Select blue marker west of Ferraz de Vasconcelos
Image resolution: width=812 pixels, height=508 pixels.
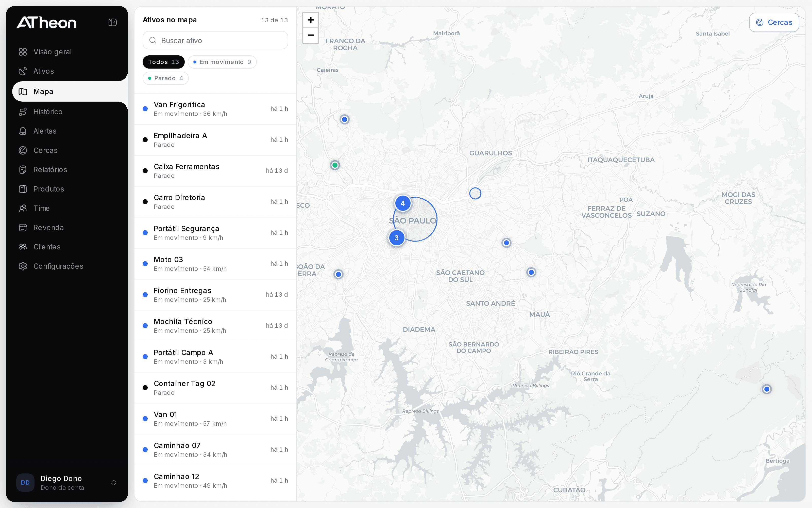click(531, 272)
